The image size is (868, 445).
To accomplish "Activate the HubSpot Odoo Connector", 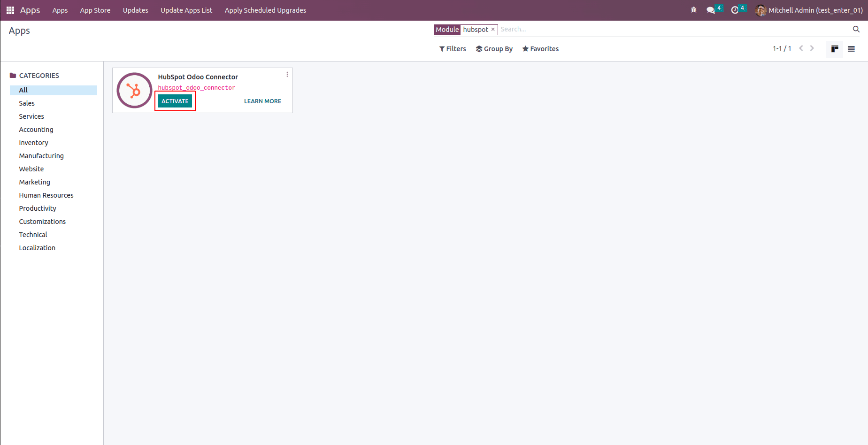I will point(175,101).
